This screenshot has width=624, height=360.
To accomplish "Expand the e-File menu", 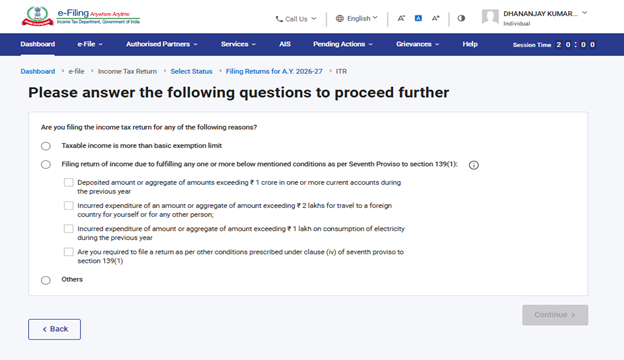I will pos(90,44).
